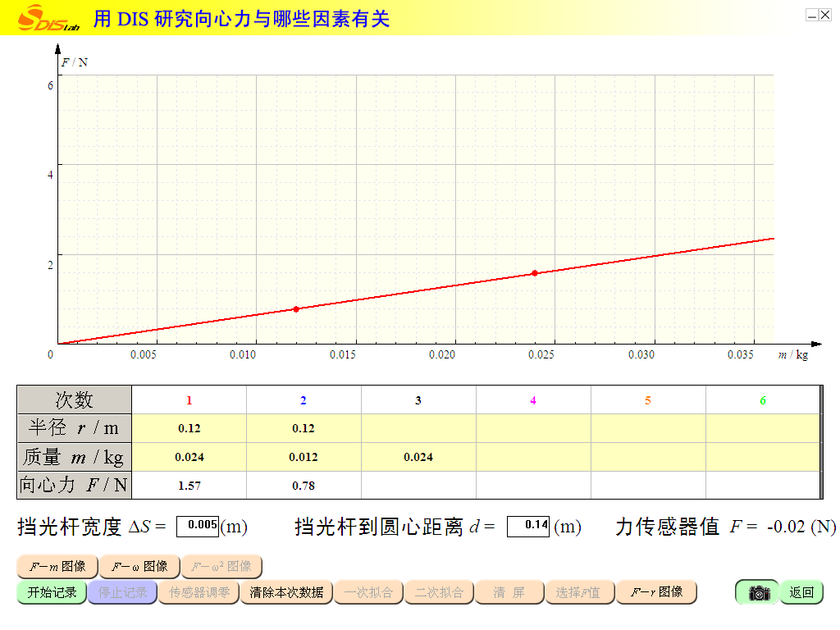Click 清除本次数据 button

[x=286, y=592]
